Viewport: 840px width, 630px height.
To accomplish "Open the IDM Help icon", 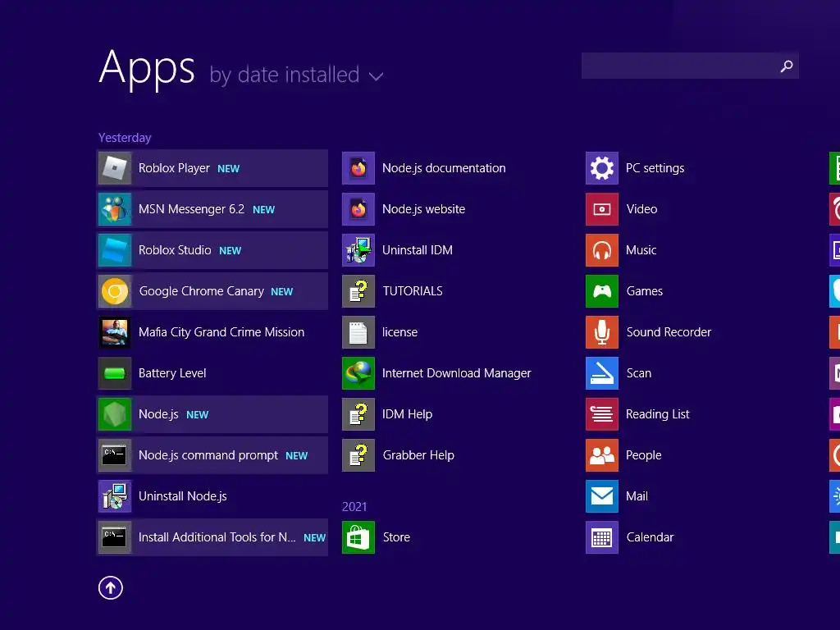I will [358, 414].
